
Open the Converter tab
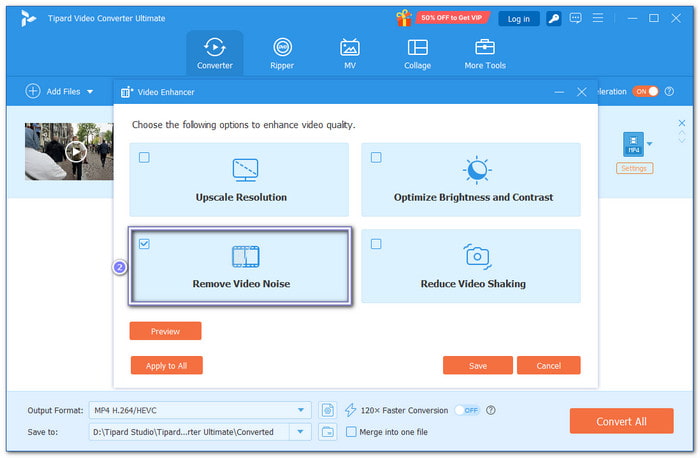point(215,53)
